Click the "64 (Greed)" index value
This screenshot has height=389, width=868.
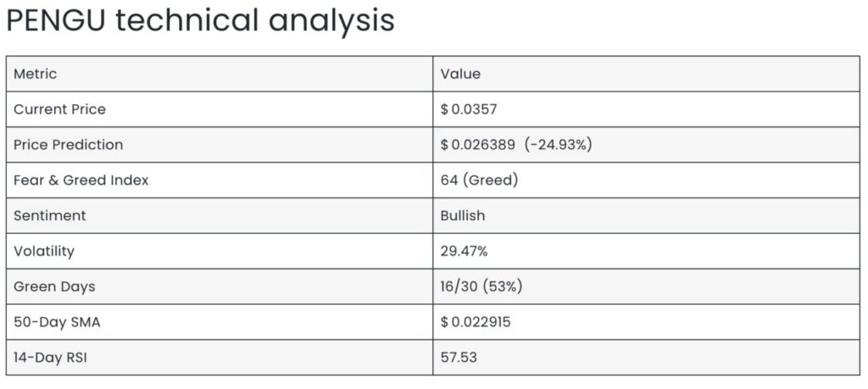(479, 181)
